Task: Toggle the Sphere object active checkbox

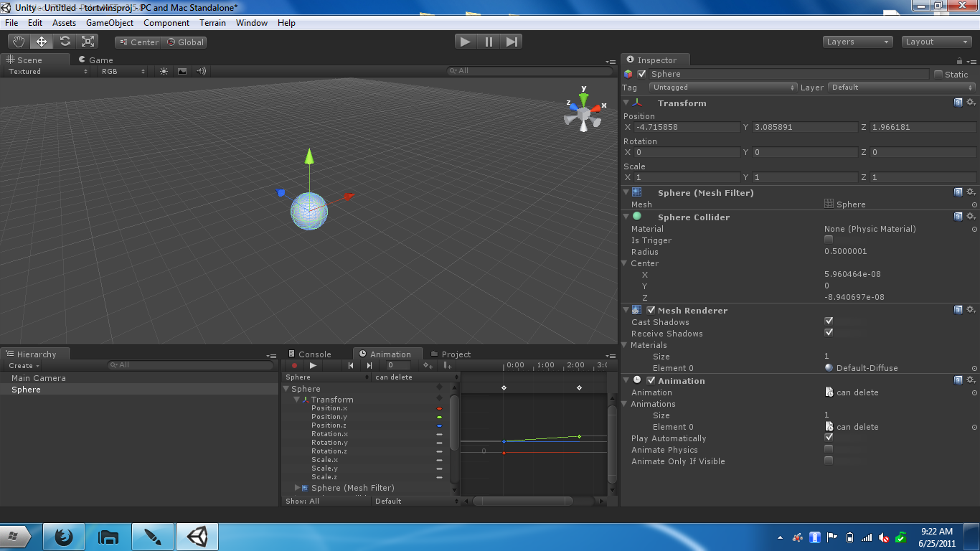Action: [642, 74]
